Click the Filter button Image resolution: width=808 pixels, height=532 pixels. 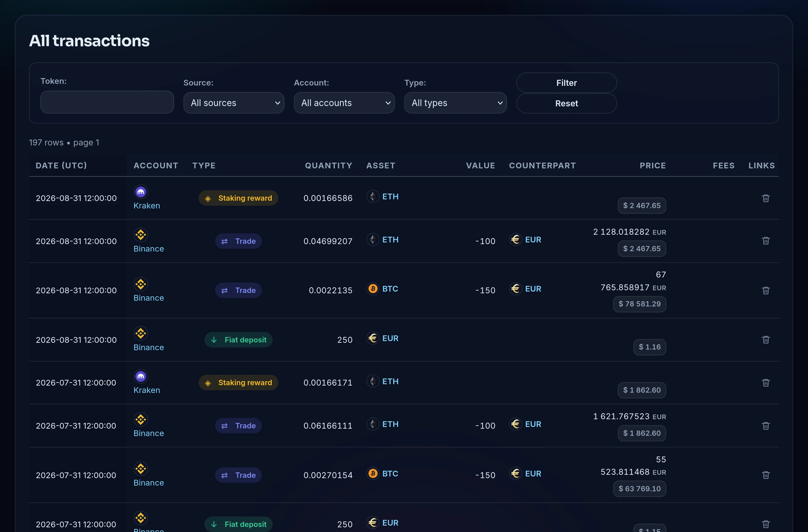tap(566, 83)
